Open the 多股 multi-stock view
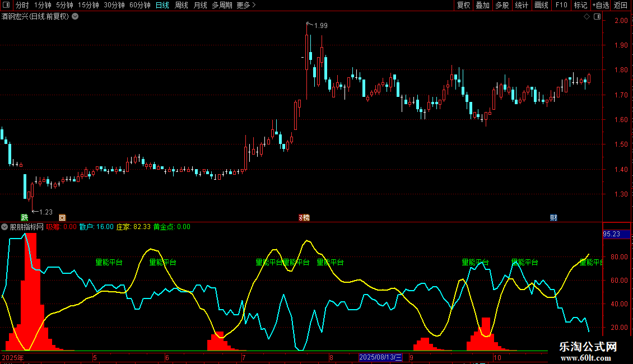The height and width of the screenshot is (364, 633). pyautogui.click(x=502, y=5)
